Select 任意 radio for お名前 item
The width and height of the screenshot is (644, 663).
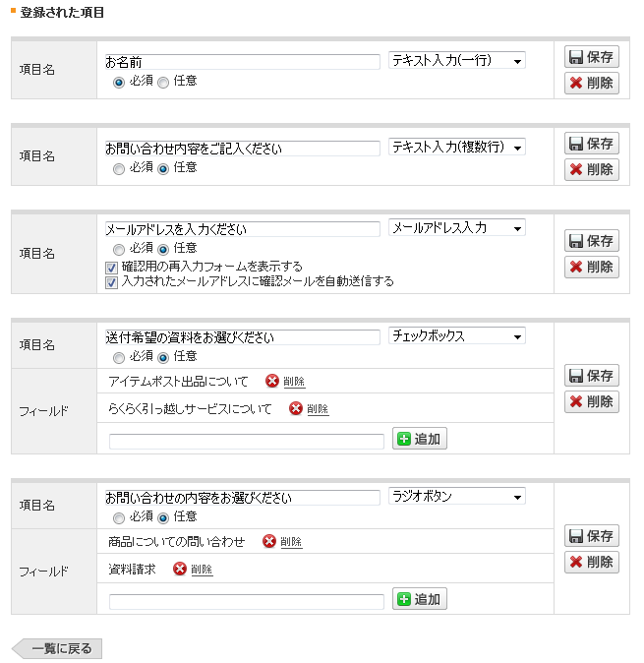[163, 82]
